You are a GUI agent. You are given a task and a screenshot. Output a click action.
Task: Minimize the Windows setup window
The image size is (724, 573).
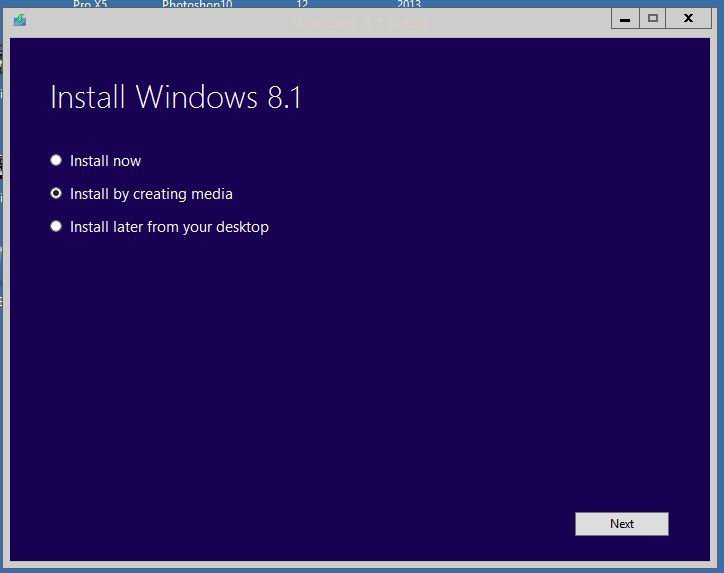pos(625,19)
